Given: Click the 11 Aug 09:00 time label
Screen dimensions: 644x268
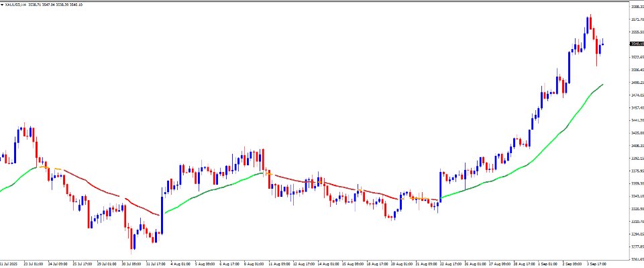Looking at the screenshot, I should pyautogui.click(x=279, y=263).
